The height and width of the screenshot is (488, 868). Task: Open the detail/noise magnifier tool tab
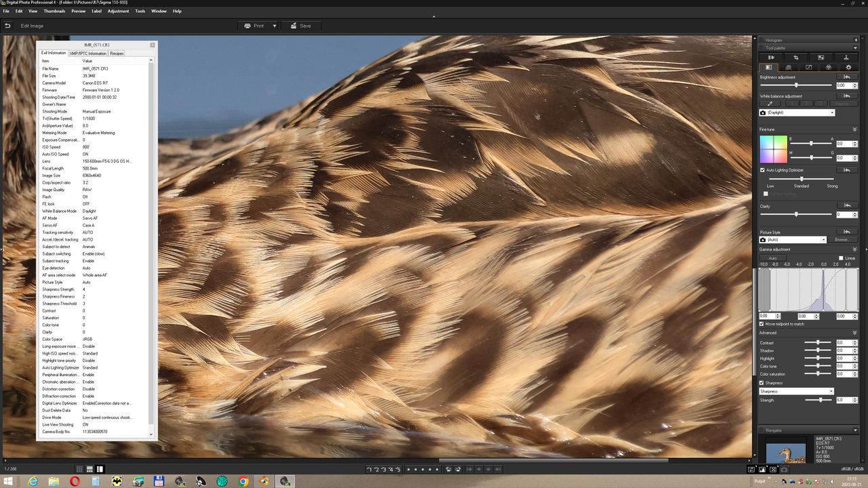(x=788, y=67)
